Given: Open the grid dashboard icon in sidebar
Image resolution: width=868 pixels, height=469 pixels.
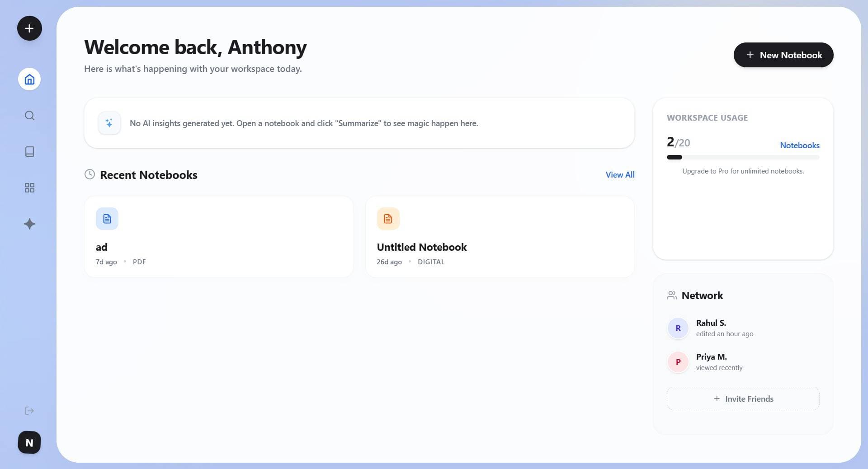Looking at the screenshot, I should [29, 188].
